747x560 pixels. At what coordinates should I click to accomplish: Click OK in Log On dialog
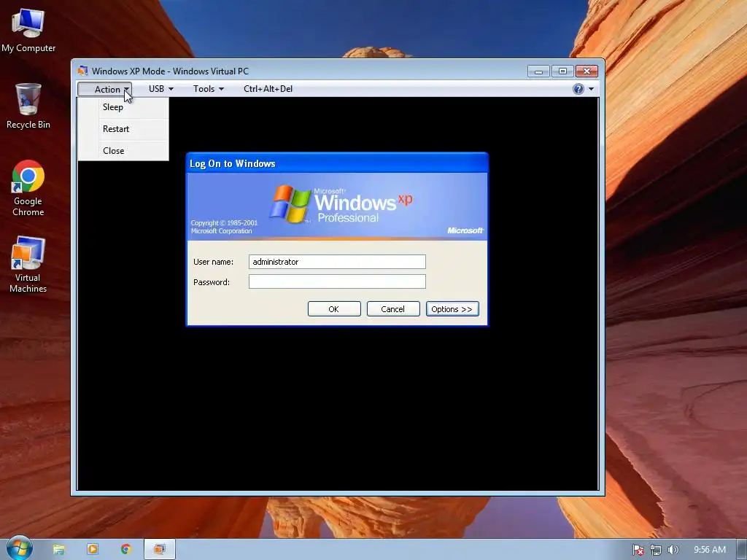point(334,309)
